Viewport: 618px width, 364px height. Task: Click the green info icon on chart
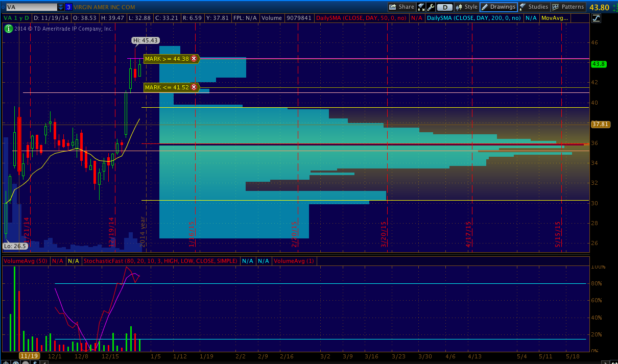click(8, 29)
